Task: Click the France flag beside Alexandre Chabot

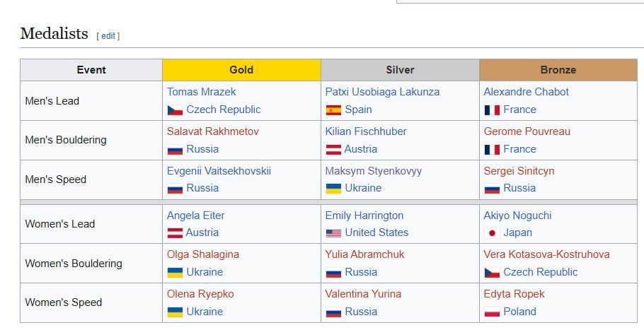Action: click(x=492, y=110)
